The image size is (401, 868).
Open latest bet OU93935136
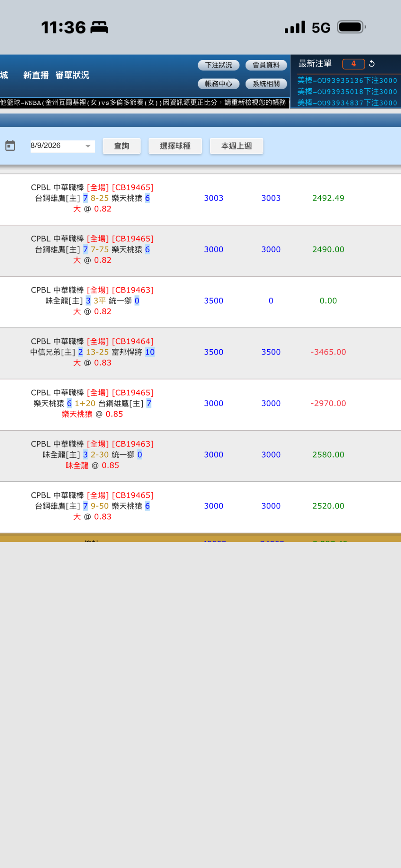[347, 81]
